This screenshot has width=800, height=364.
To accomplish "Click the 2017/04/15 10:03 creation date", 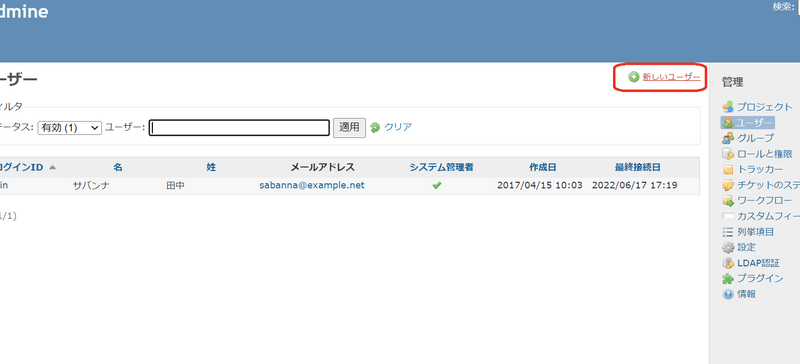I will coord(540,186).
